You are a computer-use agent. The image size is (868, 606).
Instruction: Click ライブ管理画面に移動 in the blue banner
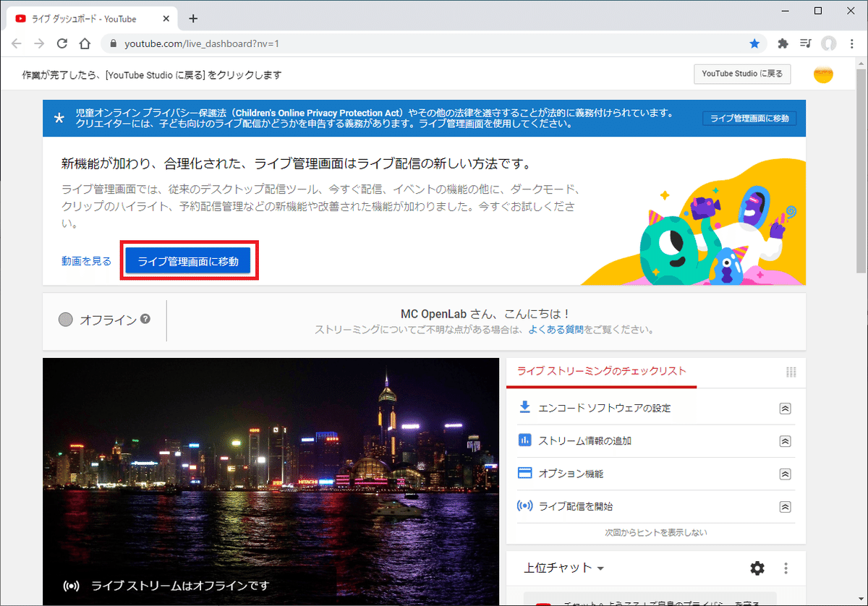click(749, 119)
